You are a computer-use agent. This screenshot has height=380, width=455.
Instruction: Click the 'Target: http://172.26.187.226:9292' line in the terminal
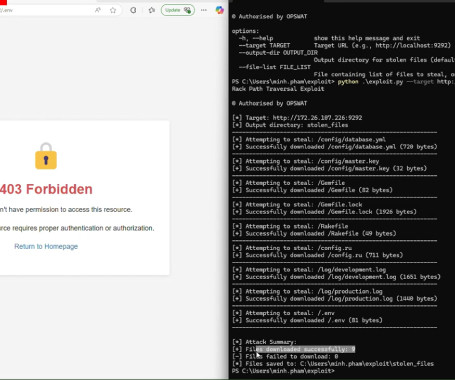(x=297, y=118)
